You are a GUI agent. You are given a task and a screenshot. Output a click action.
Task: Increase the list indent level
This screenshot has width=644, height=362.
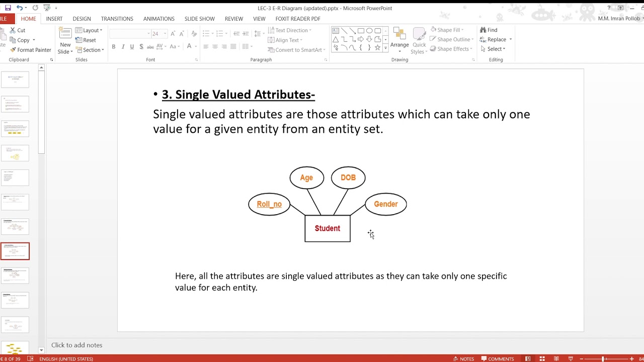click(246, 34)
